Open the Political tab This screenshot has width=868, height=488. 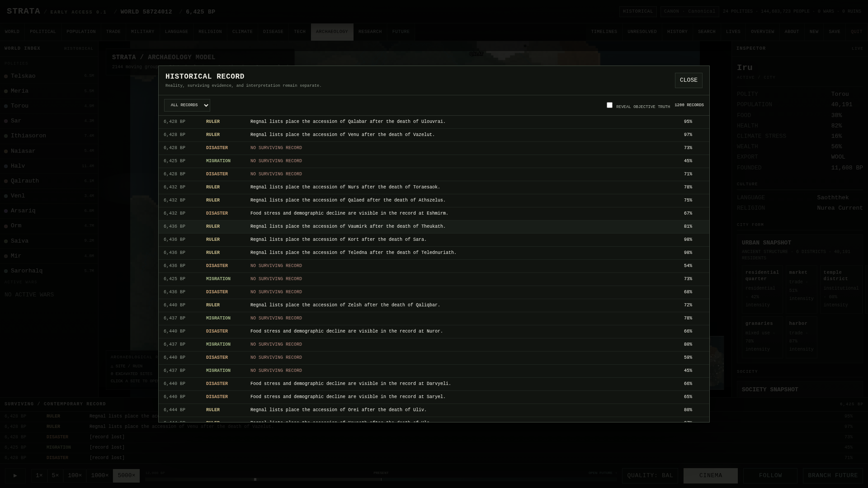coord(43,32)
